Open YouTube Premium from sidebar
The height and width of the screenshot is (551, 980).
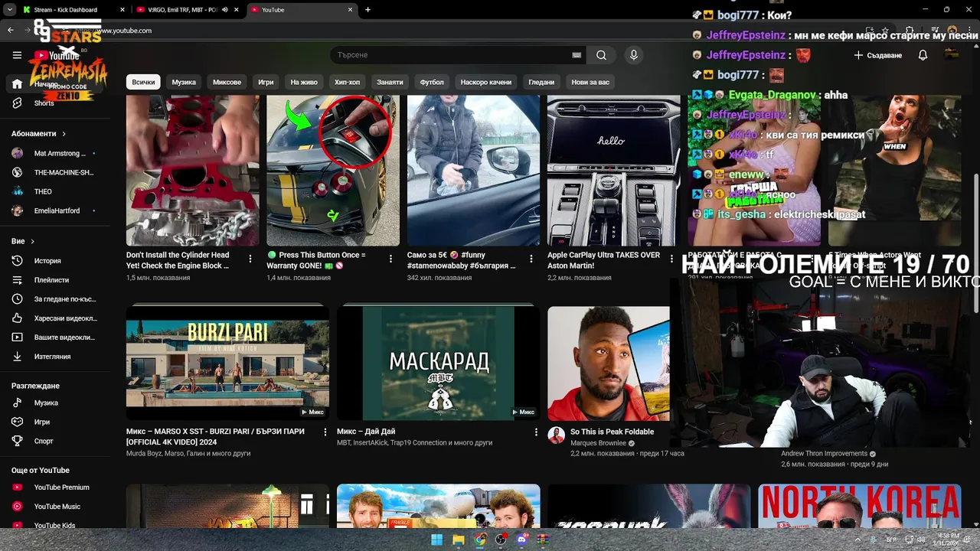(55, 487)
